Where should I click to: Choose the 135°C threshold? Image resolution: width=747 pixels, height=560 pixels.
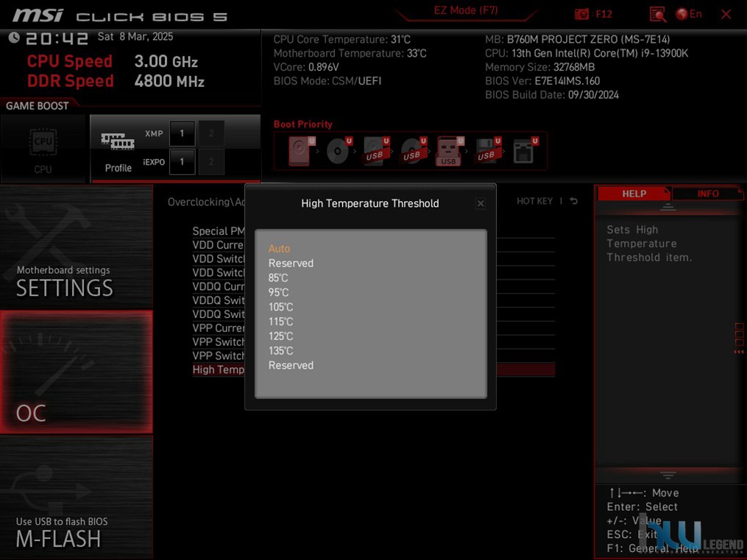click(280, 351)
